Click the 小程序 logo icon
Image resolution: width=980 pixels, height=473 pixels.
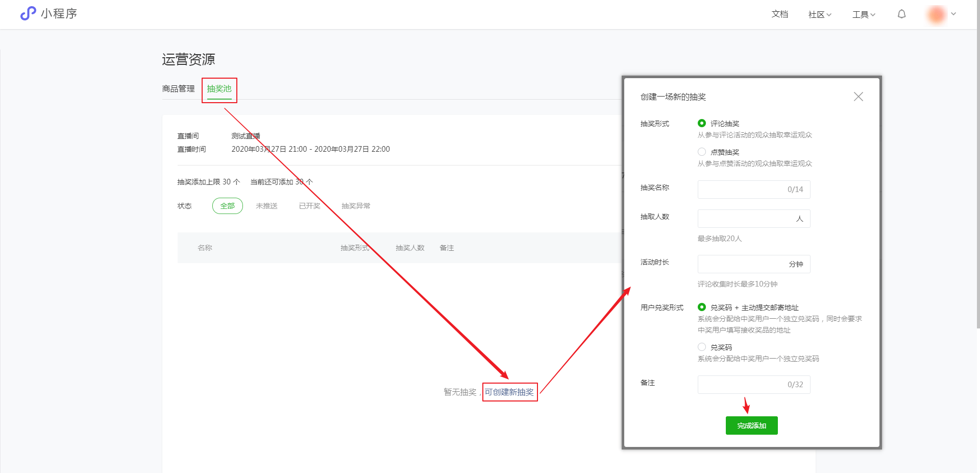click(x=28, y=13)
